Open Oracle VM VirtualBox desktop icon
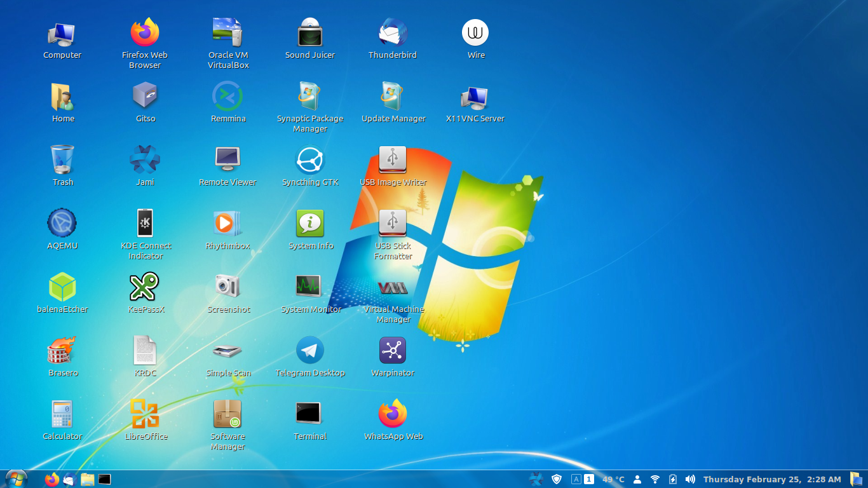 (227, 33)
